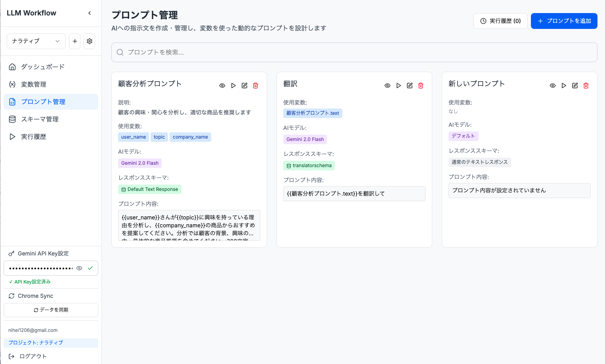Open 実行履歴 (0) history panel
Screen dimensions: 605x364
coord(500,21)
